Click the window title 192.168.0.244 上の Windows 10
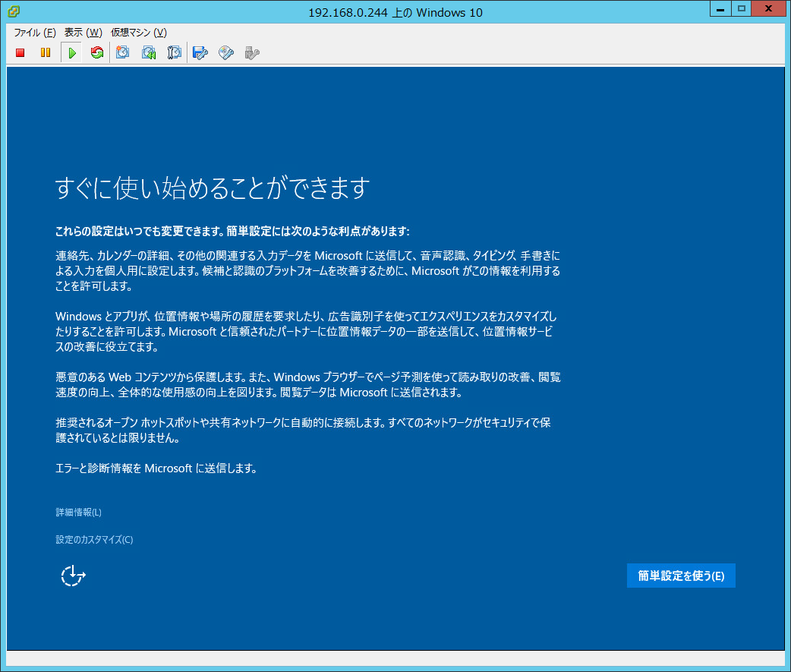The image size is (791, 672). 395,12
